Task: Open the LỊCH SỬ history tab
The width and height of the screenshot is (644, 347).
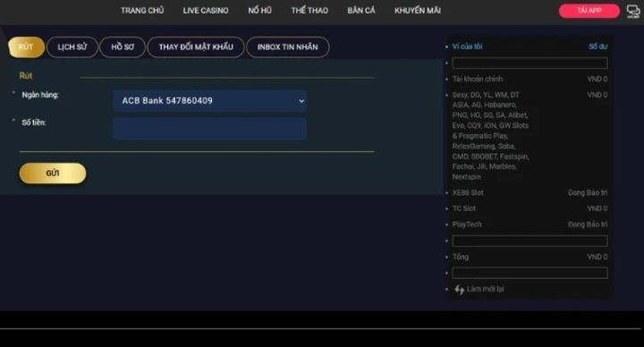Action: (72, 47)
